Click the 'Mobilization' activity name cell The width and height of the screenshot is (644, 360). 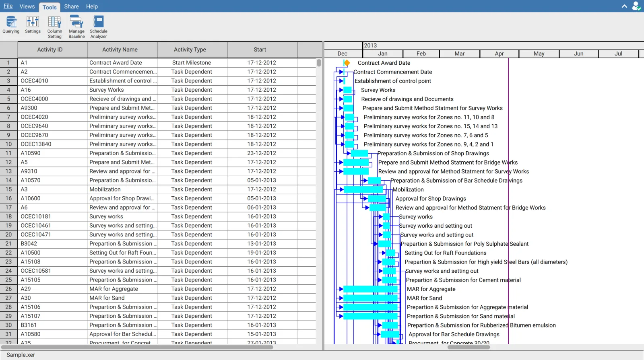tap(123, 189)
